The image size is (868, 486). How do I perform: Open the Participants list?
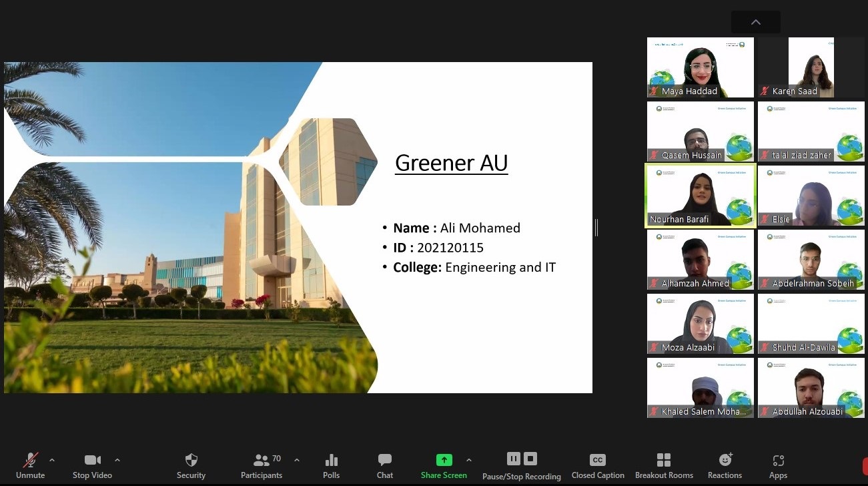point(262,460)
